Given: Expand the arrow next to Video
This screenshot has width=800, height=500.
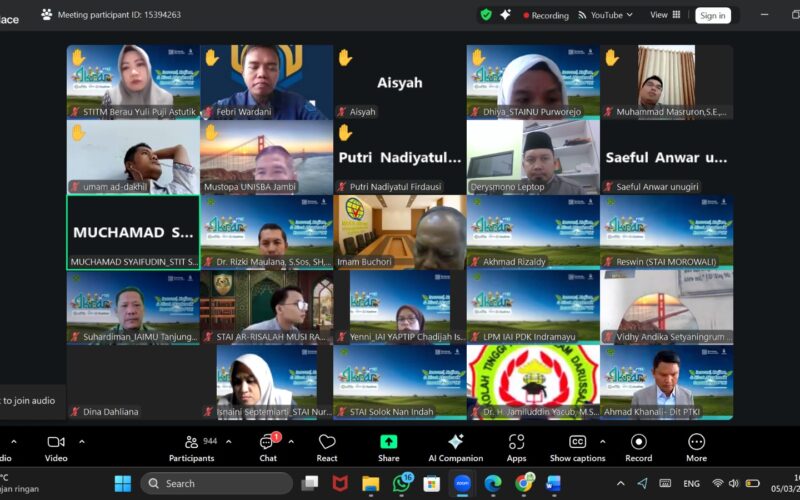Looking at the screenshot, I should tap(82, 441).
